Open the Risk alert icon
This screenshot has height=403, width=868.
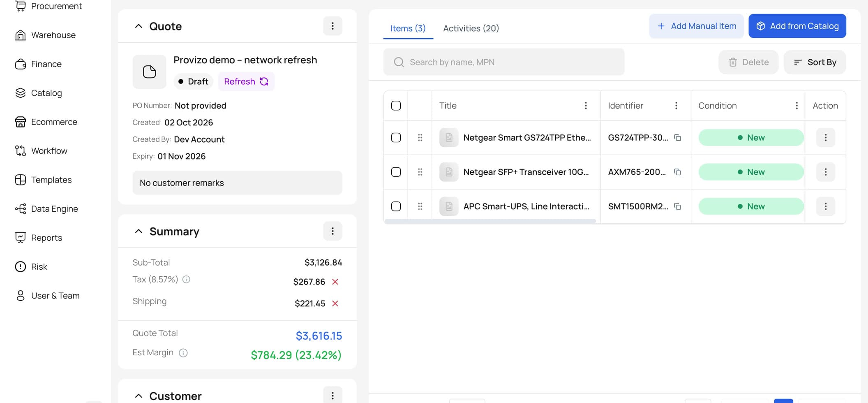coord(21,267)
